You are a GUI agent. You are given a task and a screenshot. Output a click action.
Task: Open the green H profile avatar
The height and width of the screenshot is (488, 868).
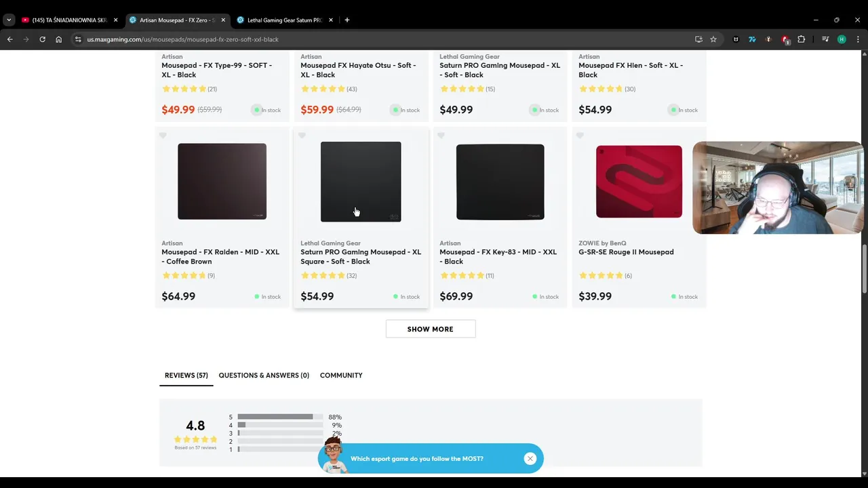coord(842,39)
